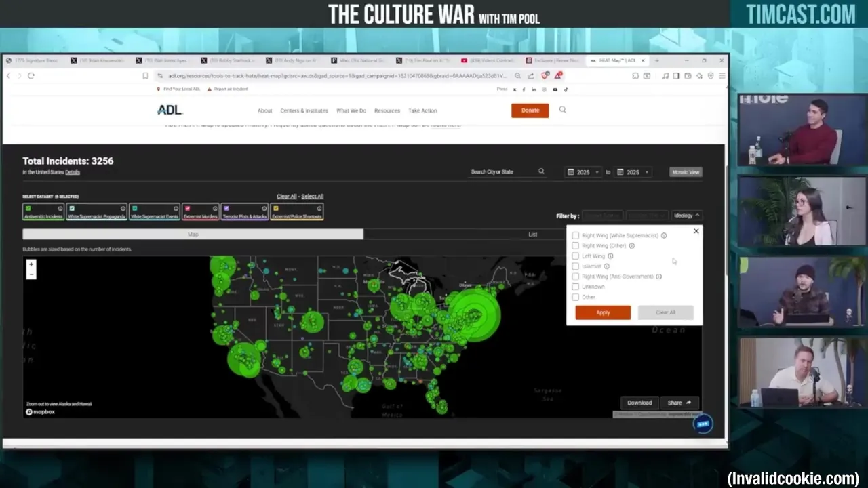Check the Other ideology box
This screenshot has height=488, width=868.
(x=576, y=297)
